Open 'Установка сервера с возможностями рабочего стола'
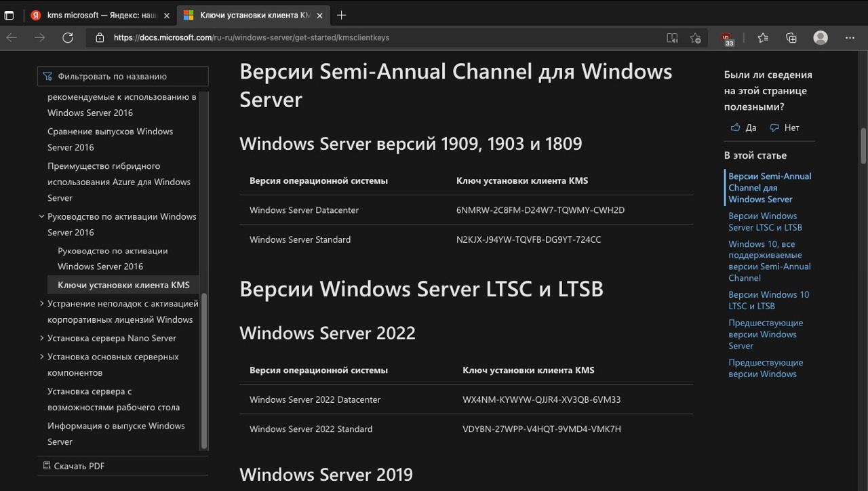The width and height of the screenshot is (868, 491). click(113, 399)
